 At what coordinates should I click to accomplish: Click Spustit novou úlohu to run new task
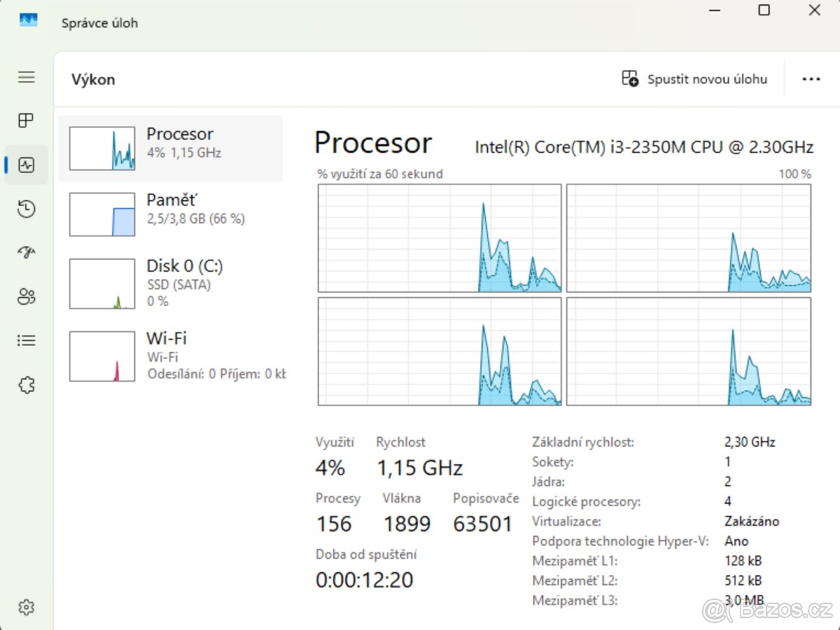pos(696,78)
